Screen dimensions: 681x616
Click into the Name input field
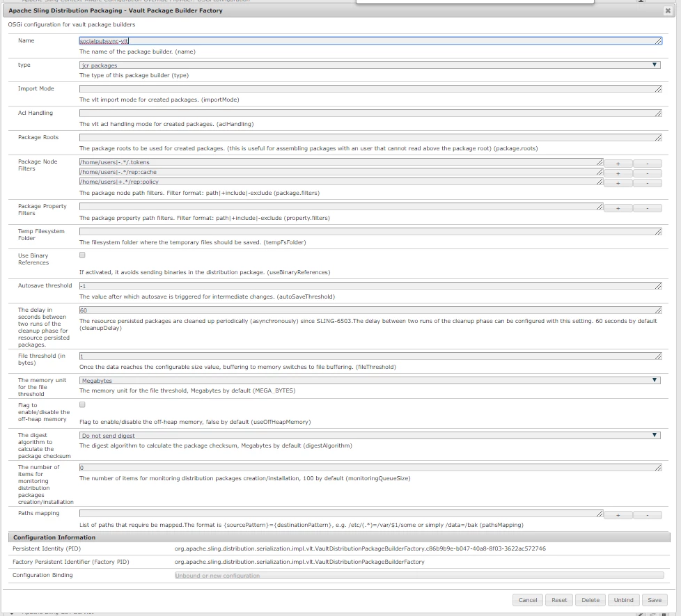click(x=370, y=41)
